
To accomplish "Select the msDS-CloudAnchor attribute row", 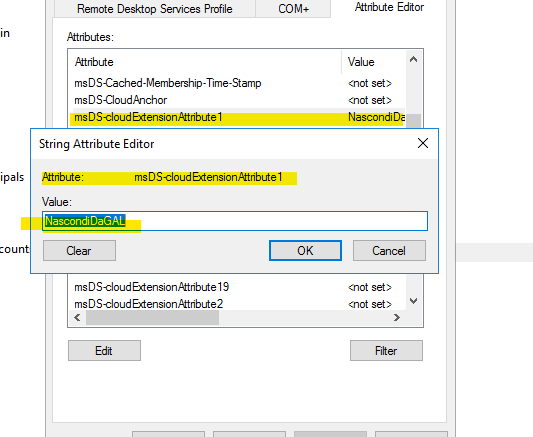I will point(237,100).
